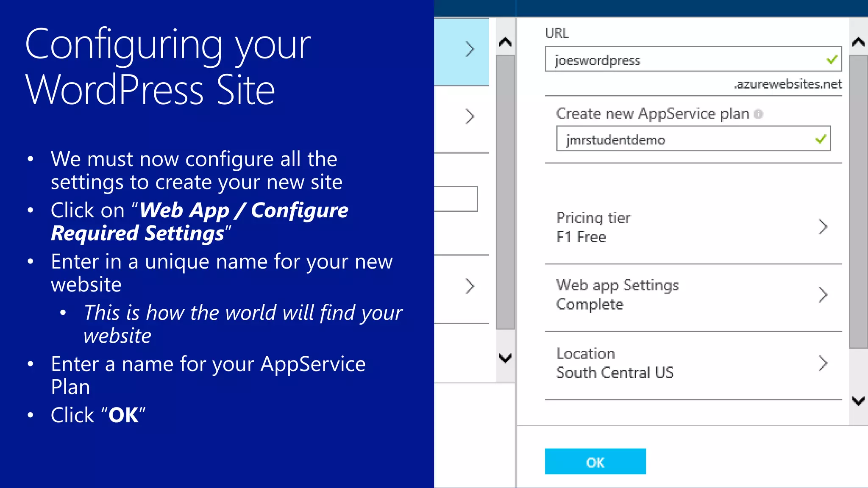Click right blade vertical scrollbar thumb
The width and height of the screenshot is (868, 488).
pyautogui.click(x=858, y=201)
